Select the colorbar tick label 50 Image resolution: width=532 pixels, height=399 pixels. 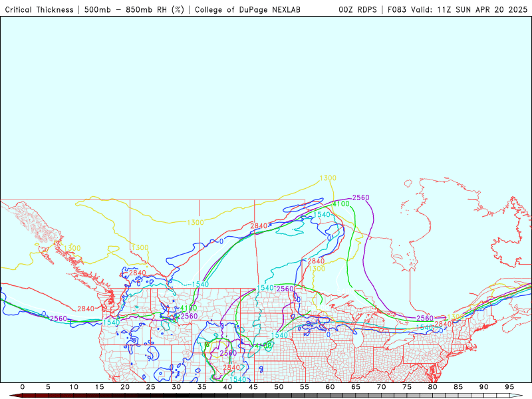[279, 387]
